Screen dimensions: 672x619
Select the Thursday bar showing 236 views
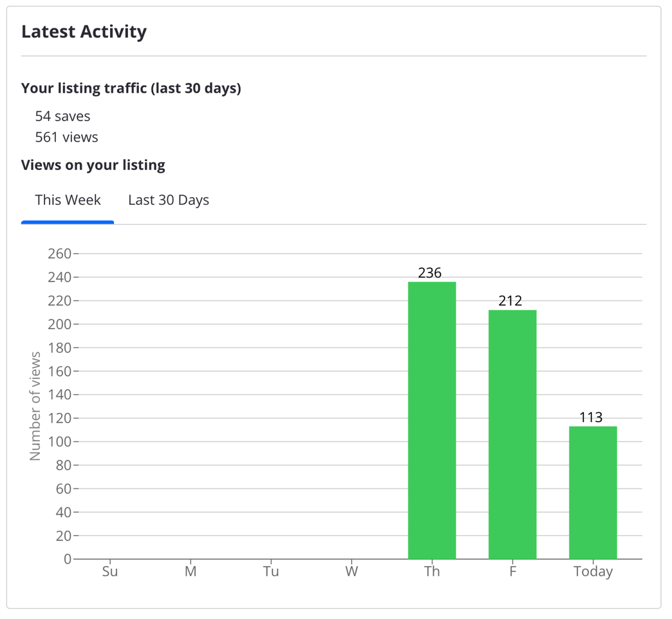(432, 421)
